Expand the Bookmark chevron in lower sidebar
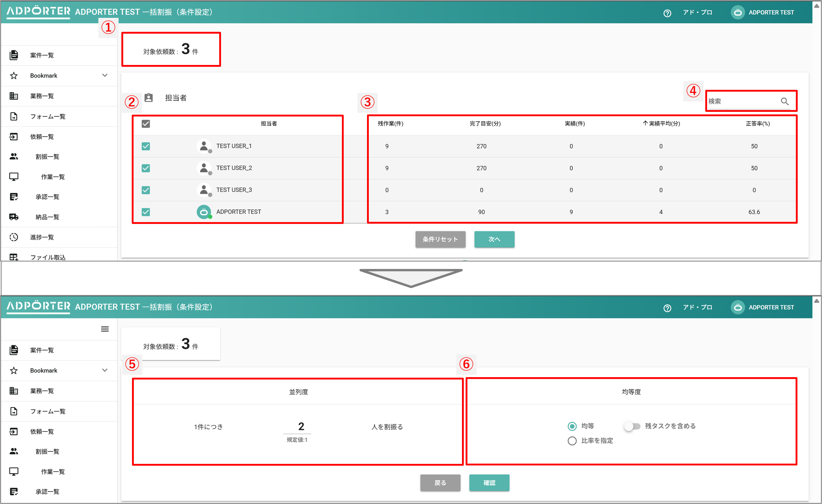This screenshot has height=504, width=822. click(x=105, y=370)
